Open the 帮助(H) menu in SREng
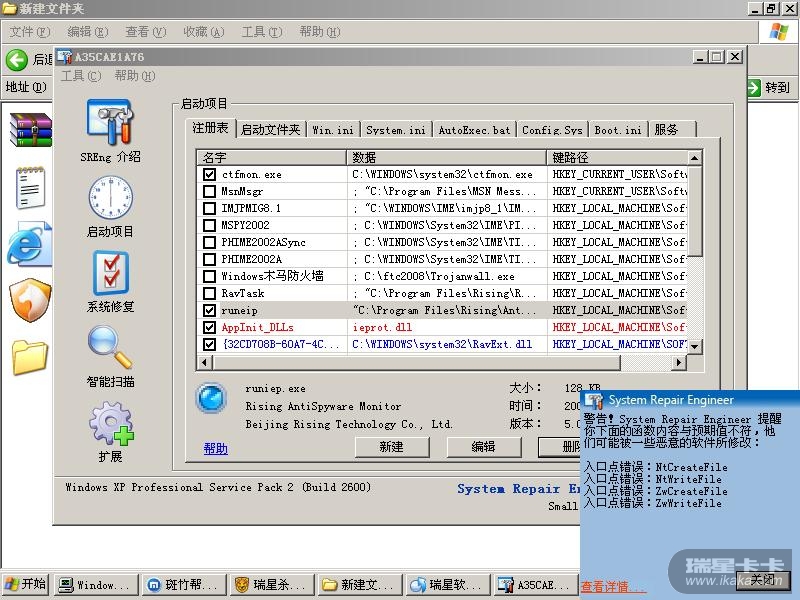The image size is (800, 600). (135, 76)
